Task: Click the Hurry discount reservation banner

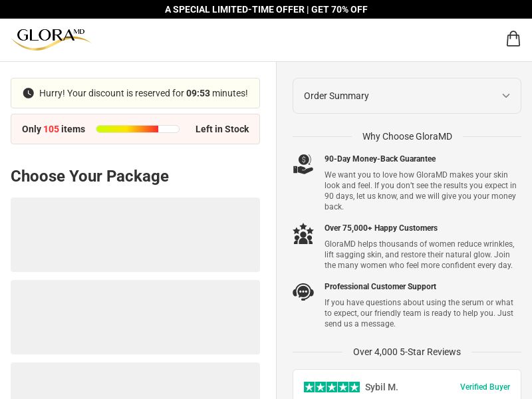Action: [135, 93]
